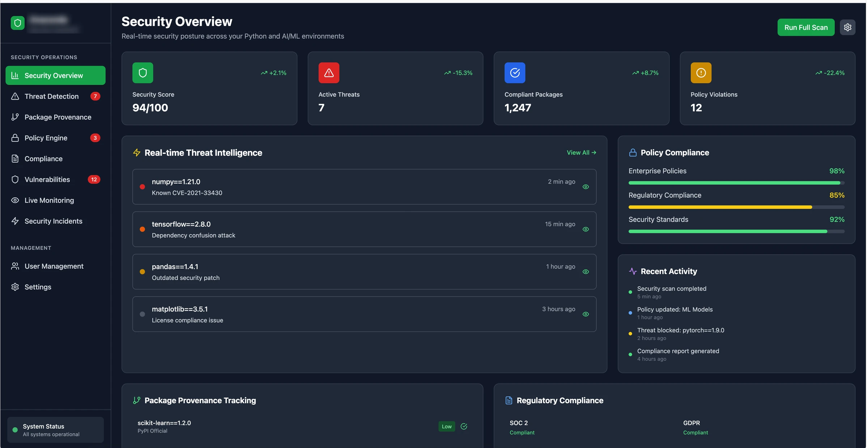
Task: Click the Security Standards progress bar
Action: click(736, 231)
